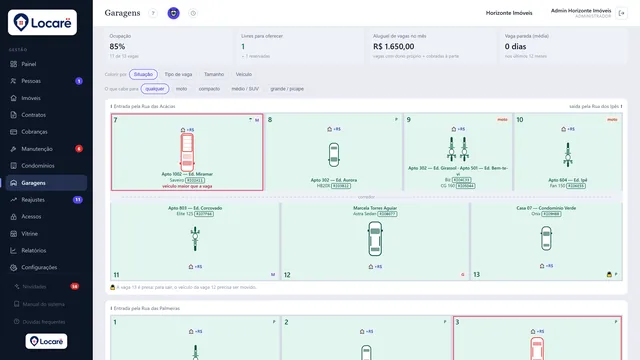Viewport: 640px width, 360px height.
Task: Click the Vitrine storefront icon in sidebar
Action: tap(13, 233)
